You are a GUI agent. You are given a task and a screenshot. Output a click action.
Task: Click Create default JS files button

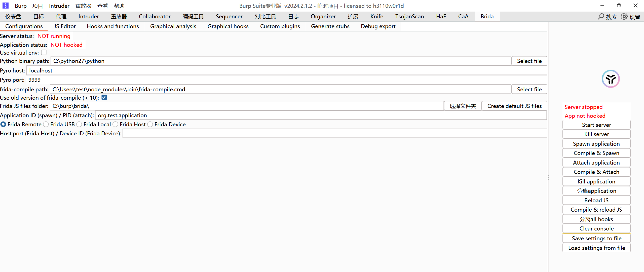(x=514, y=106)
